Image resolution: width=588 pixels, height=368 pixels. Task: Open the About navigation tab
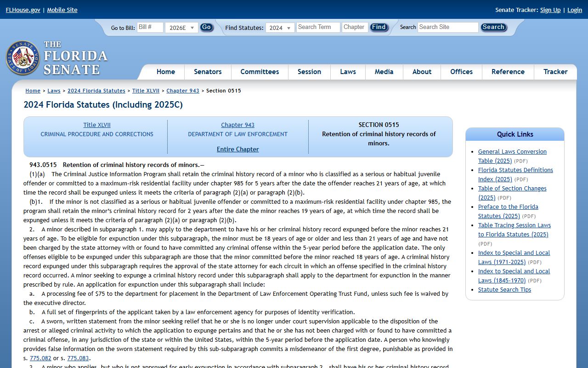[x=422, y=72]
